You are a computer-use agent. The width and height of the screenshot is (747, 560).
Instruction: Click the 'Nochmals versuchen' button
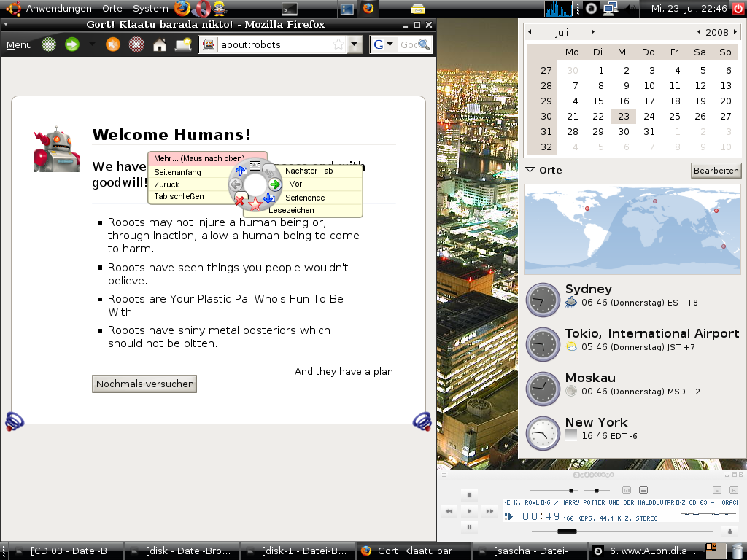(144, 384)
